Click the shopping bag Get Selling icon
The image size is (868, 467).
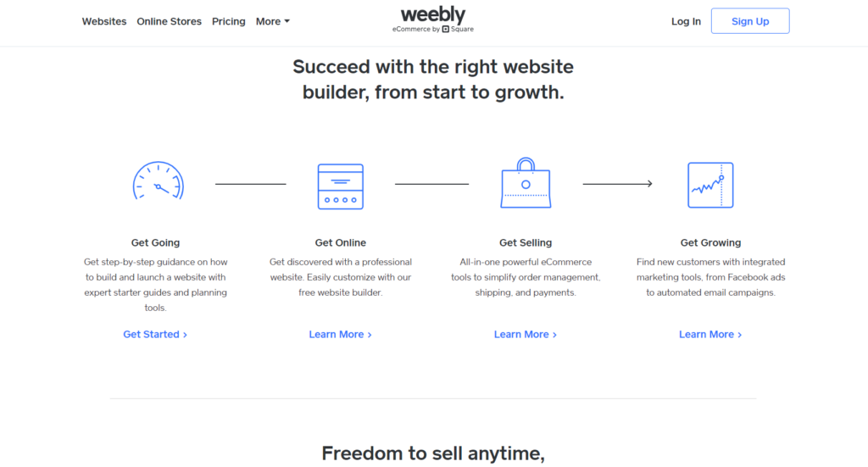click(x=526, y=183)
